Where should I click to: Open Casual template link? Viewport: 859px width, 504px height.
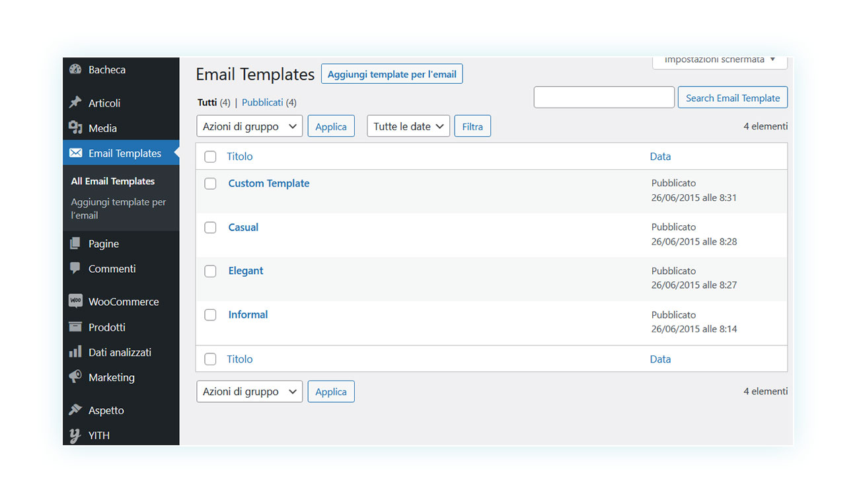(243, 227)
